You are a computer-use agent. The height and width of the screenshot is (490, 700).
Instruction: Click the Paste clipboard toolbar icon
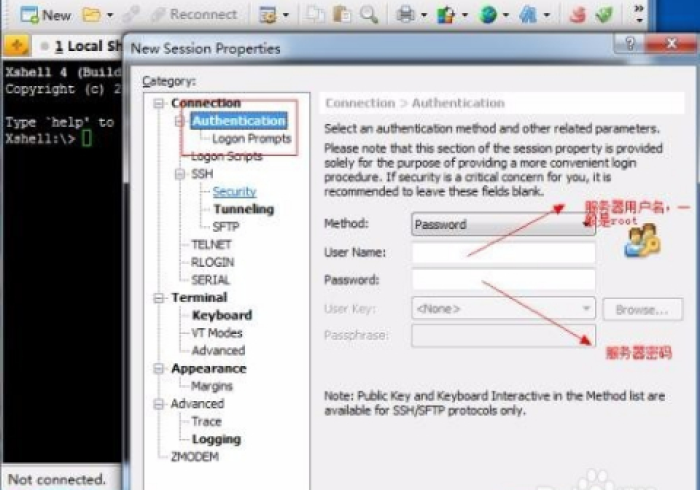pyautogui.click(x=342, y=15)
